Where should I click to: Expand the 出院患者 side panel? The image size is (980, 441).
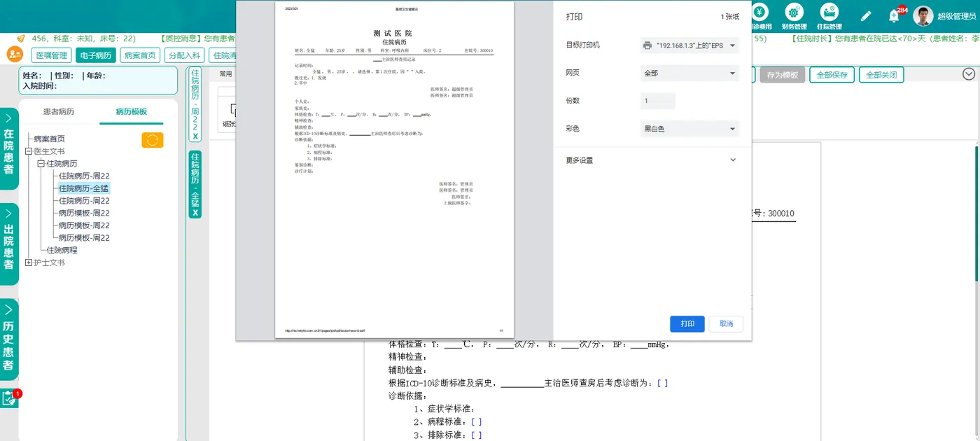pos(8,244)
